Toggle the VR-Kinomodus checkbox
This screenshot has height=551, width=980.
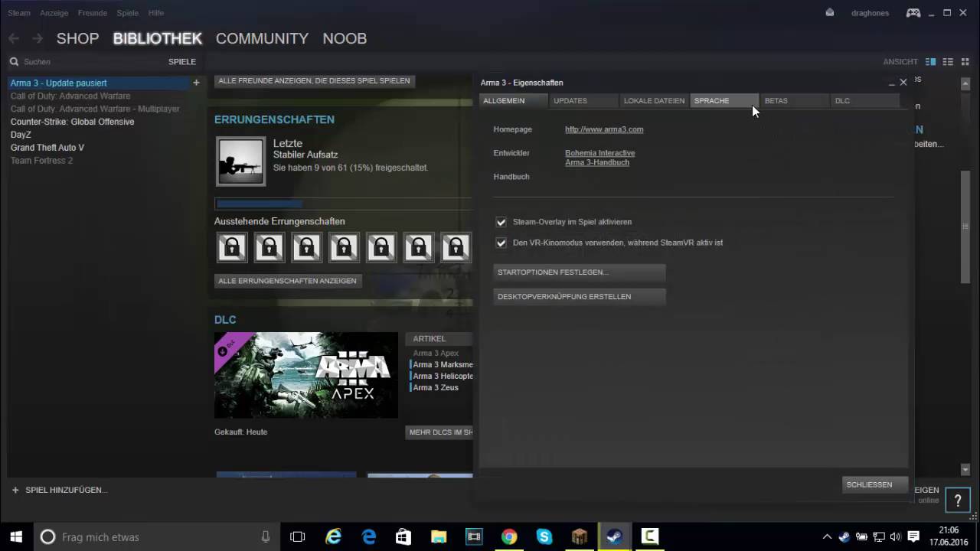click(501, 243)
